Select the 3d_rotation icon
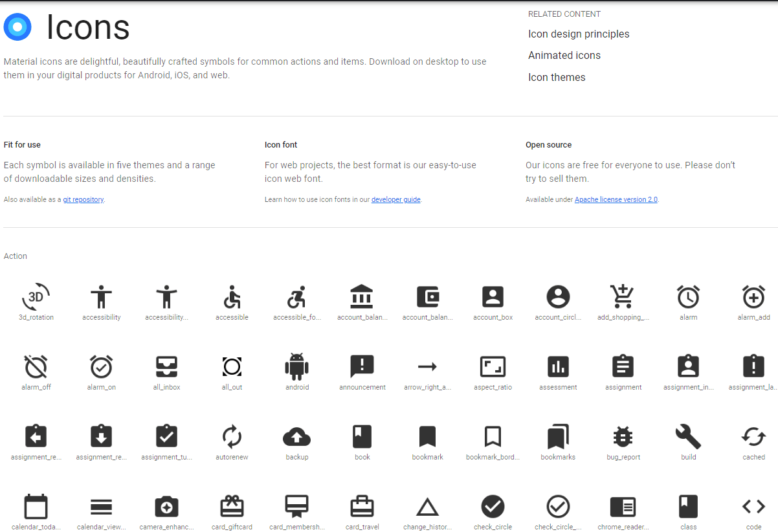 (36, 296)
